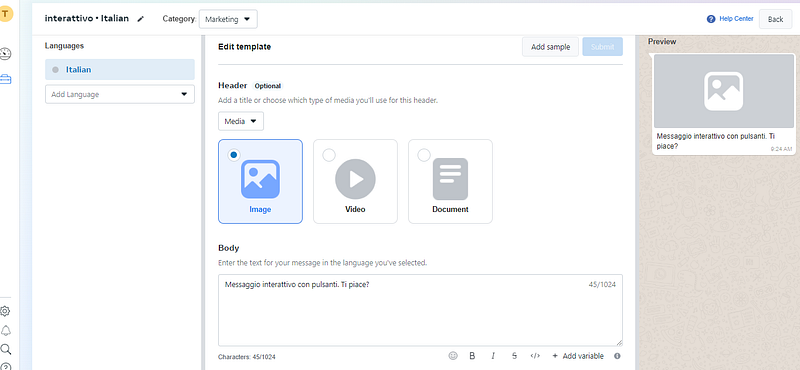This screenshot has width=800, height=370.
Task: Click the pencil edit icon beside template name
Action: click(x=141, y=19)
